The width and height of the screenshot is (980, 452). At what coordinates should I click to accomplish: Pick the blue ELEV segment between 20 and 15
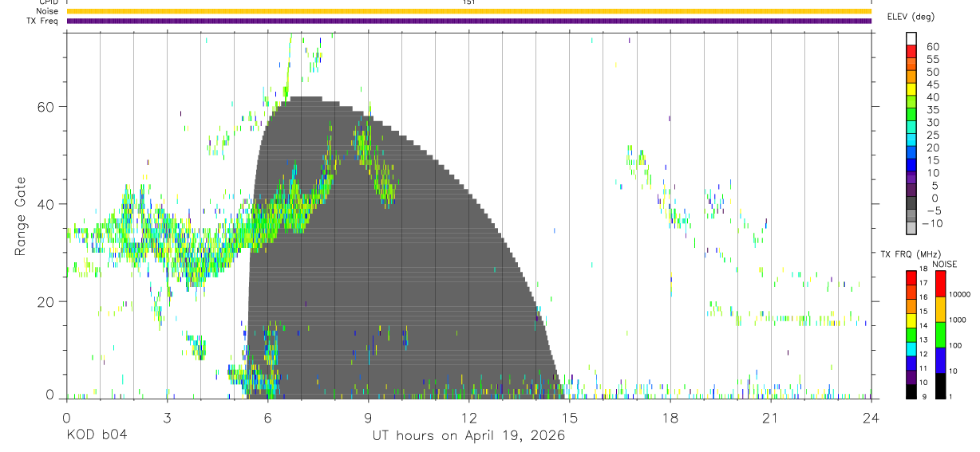click(x=911, y=151)
